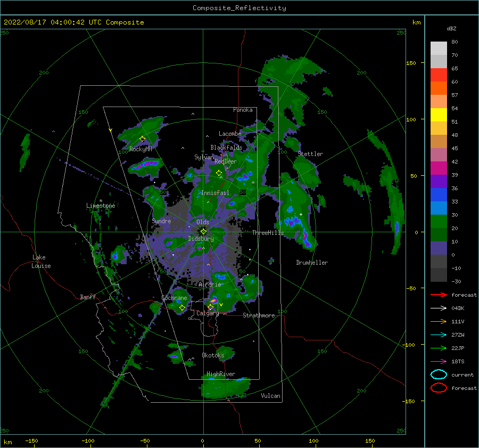479x448 pixels.
Task: Click the Banff town label
Action: [x=88, y=297]
